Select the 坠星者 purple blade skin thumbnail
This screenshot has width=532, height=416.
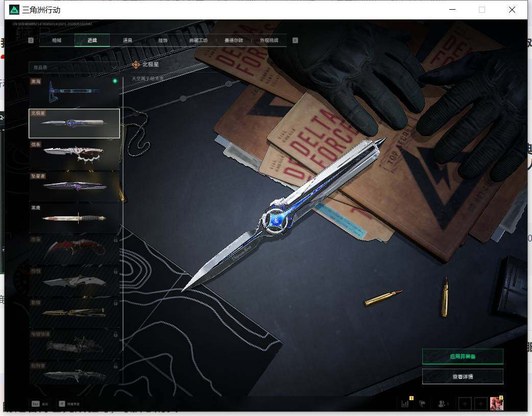click(74, 187)
